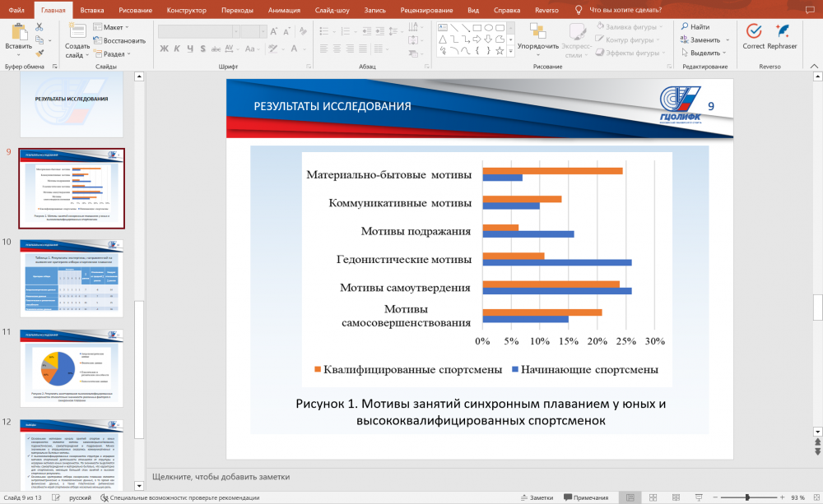Viewport: 823px width, 504px height.
Task: Toggle the Заметки notes pane
Action: click(x=537, y=497)
